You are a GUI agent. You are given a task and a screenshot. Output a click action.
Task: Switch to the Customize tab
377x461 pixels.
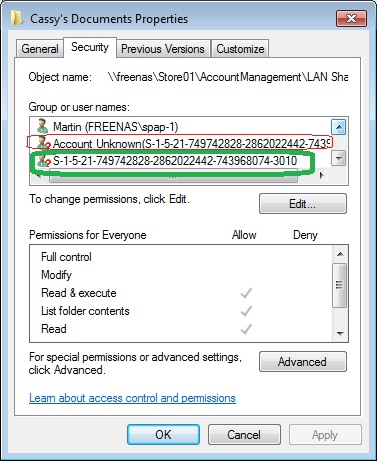click(x=240, y=49)
